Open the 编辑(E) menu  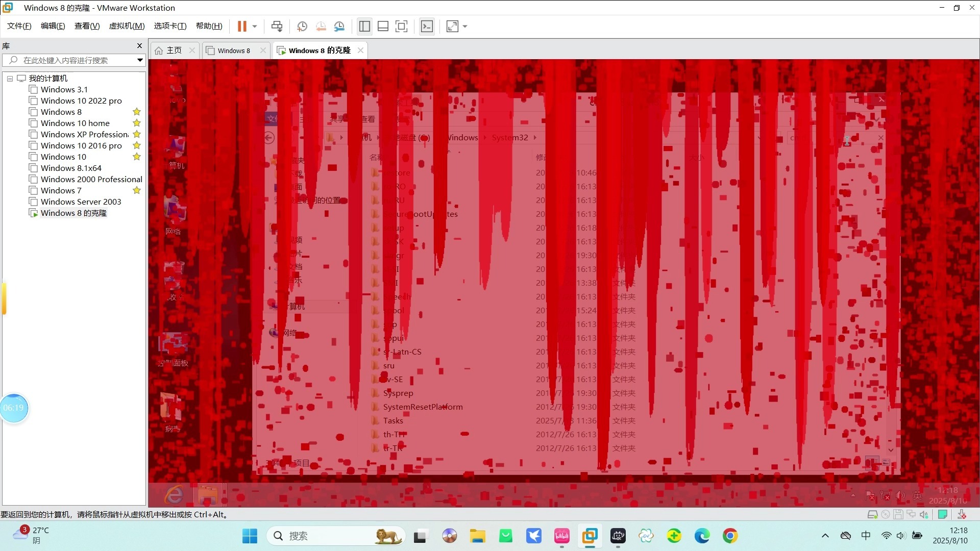pos(53,26)
